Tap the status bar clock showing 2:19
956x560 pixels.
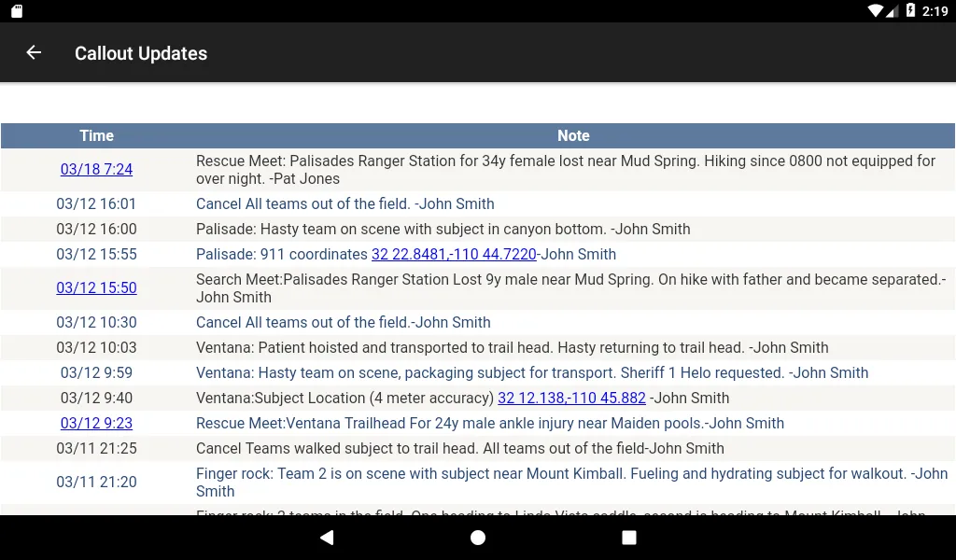pyautogui.click(x=935, y=11)
